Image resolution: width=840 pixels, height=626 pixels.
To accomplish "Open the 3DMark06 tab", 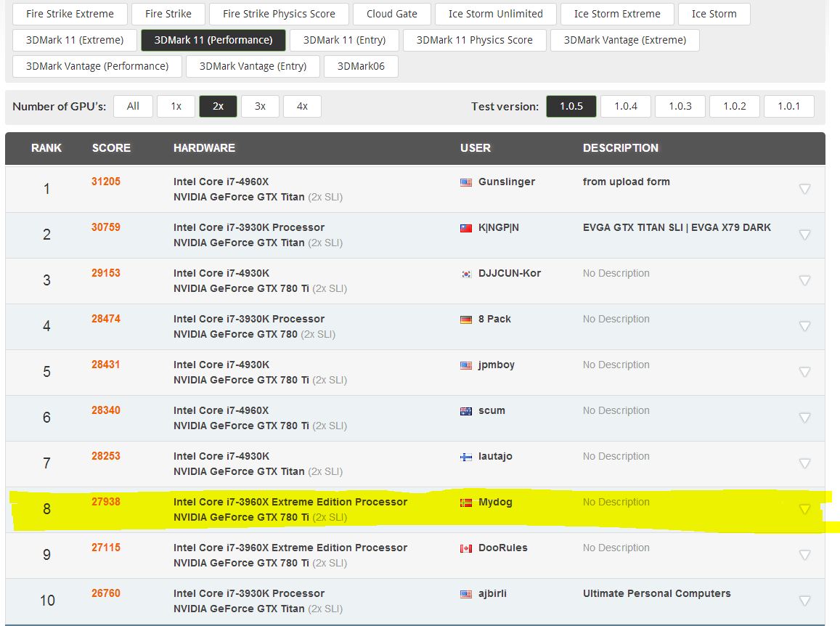I will [361, 67].
